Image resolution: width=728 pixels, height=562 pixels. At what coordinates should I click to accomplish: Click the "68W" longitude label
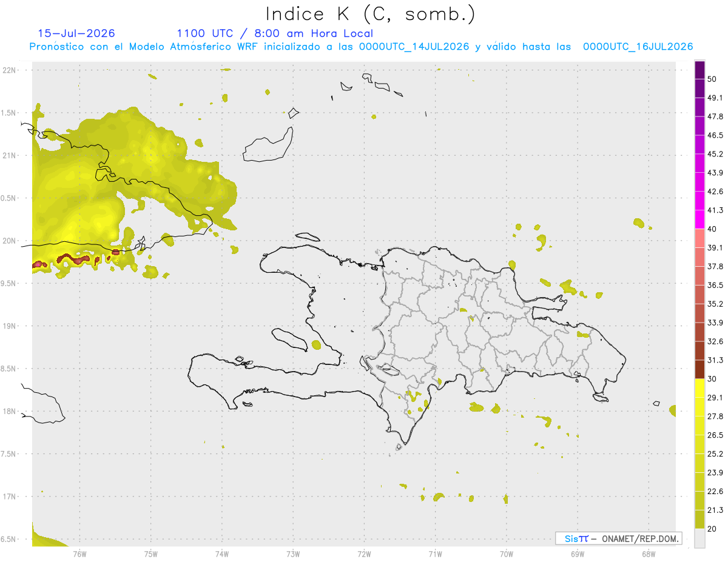(x=648, y=554)
